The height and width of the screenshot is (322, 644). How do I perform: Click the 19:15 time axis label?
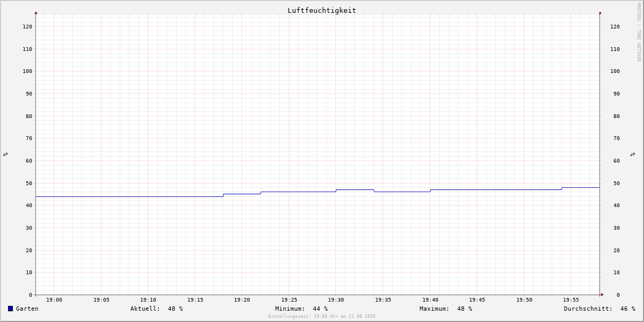pos(195,300)
